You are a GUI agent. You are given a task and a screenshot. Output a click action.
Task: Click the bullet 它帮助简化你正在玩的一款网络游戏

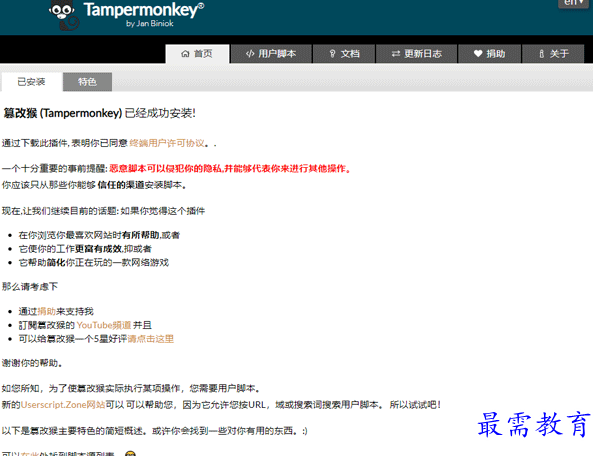coord(94,263)
